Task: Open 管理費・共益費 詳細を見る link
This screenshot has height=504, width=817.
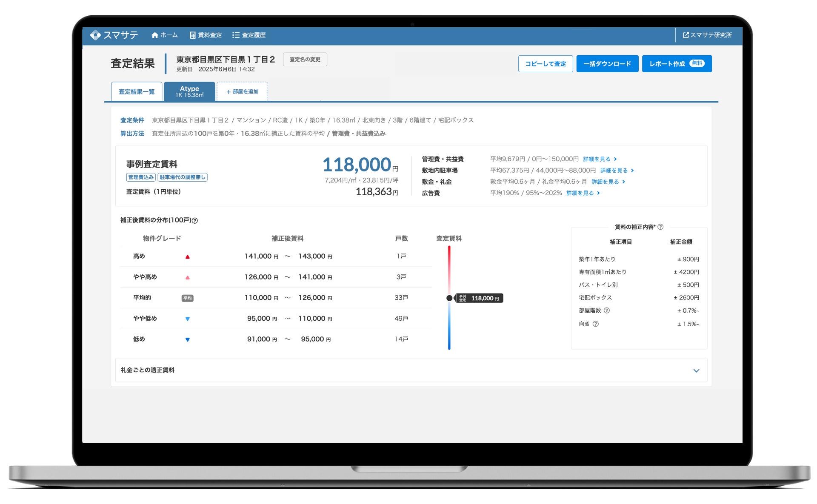Action: (x=600, y=159)
